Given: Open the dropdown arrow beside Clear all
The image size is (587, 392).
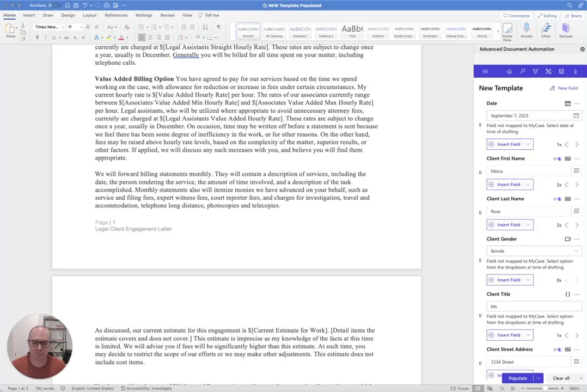Looking at the screenshot, I should (x=580, y=378).
